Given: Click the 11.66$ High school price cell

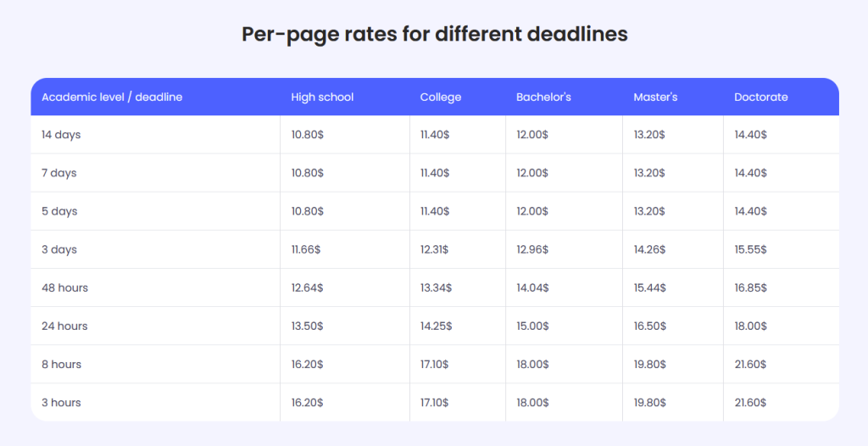Looking at the screenshot, I should coord(306,249).
